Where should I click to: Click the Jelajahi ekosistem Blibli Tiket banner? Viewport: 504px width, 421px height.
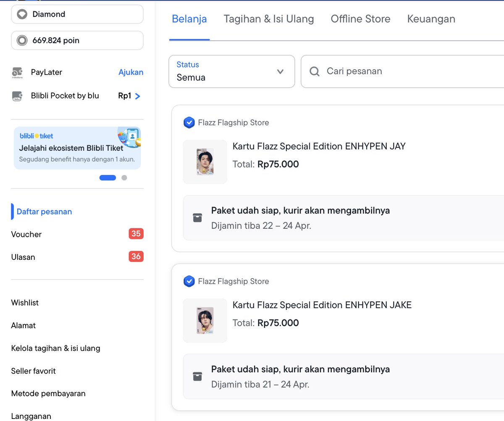77,148
